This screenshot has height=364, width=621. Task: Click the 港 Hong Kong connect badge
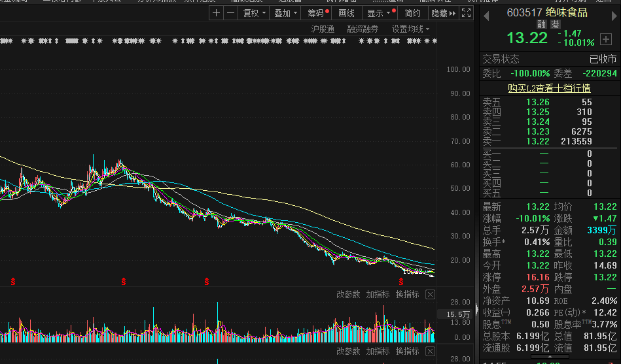point(555,24)
